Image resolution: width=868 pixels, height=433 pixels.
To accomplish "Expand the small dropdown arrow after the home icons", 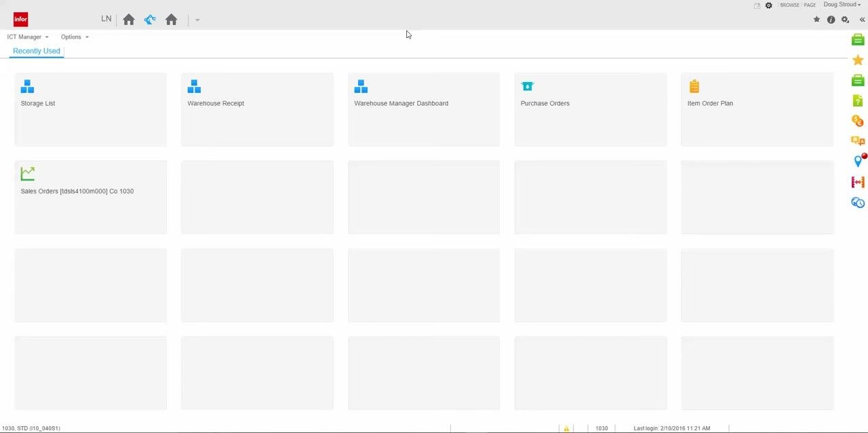I will click(x=197, y=20).
